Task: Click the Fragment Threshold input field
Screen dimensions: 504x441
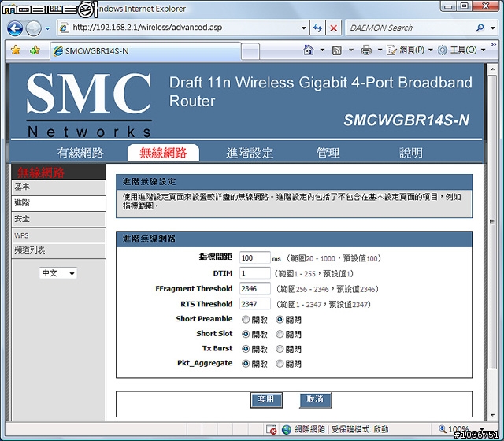Action: pos(255,289)
